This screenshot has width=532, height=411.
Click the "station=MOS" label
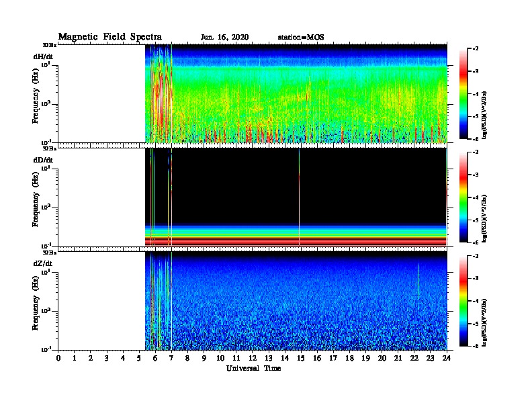coord(301,37)
